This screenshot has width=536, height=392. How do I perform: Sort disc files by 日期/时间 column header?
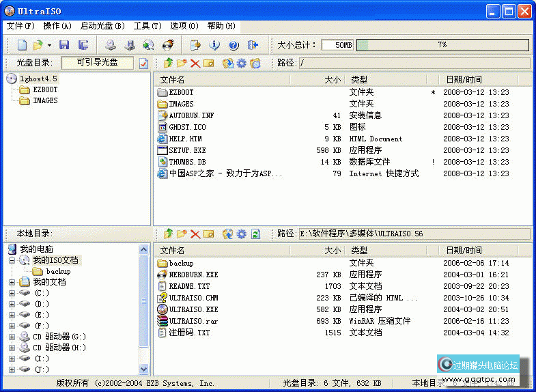(x=464, y=80)
